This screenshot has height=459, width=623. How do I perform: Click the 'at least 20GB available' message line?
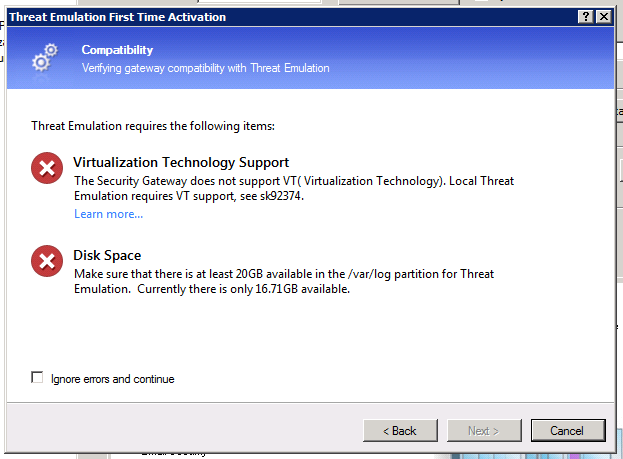click(284, 274)
